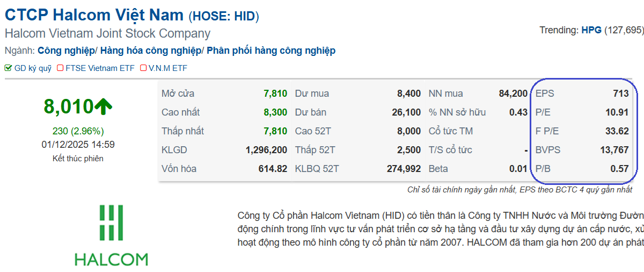
Task: Click the EPS value 713
Action: coord(620,94)
